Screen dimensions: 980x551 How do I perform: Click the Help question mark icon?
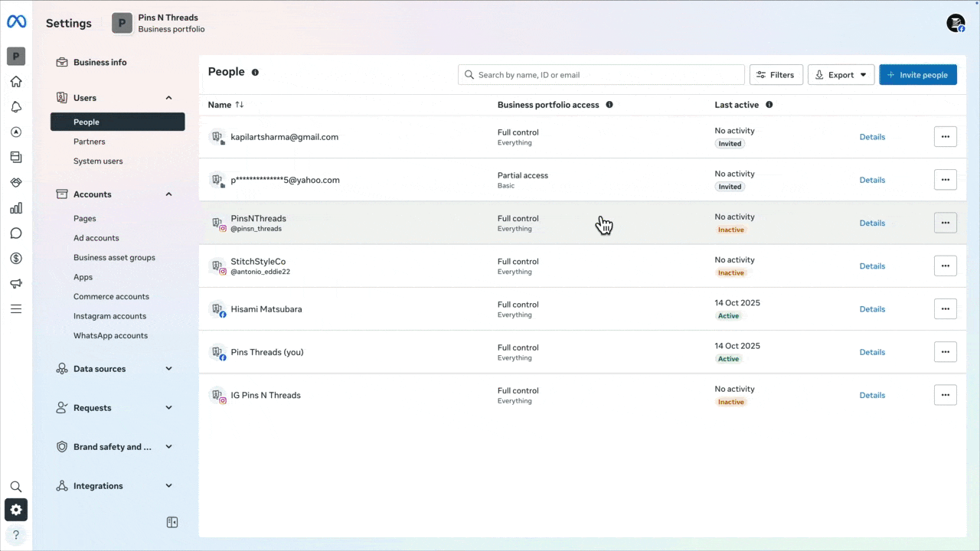click(16, 535)
